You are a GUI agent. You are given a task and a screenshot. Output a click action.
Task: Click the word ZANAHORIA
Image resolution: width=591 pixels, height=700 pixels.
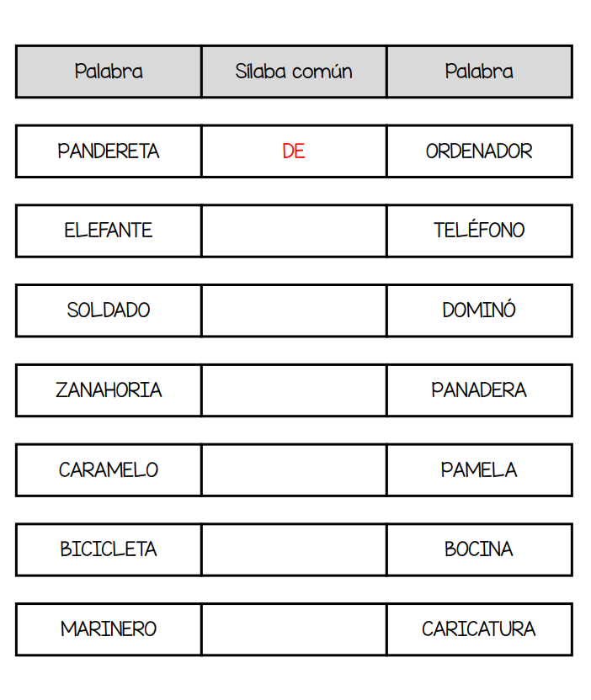[109, 390]
